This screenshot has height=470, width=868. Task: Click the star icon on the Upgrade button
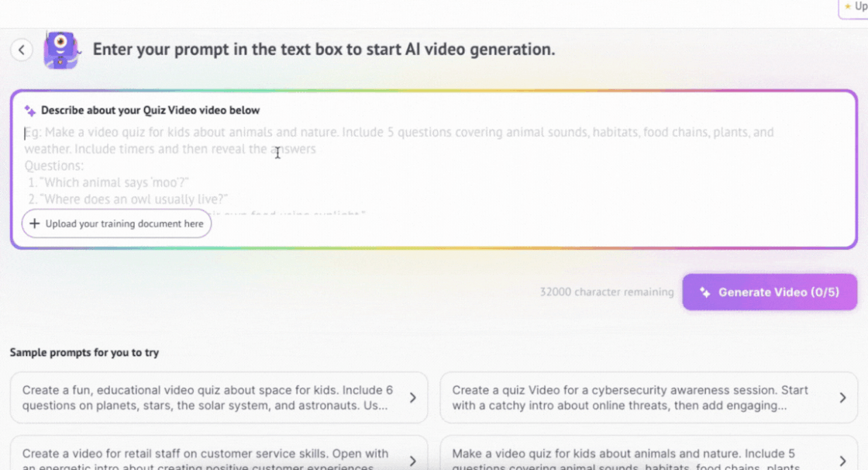coord(847,6)
